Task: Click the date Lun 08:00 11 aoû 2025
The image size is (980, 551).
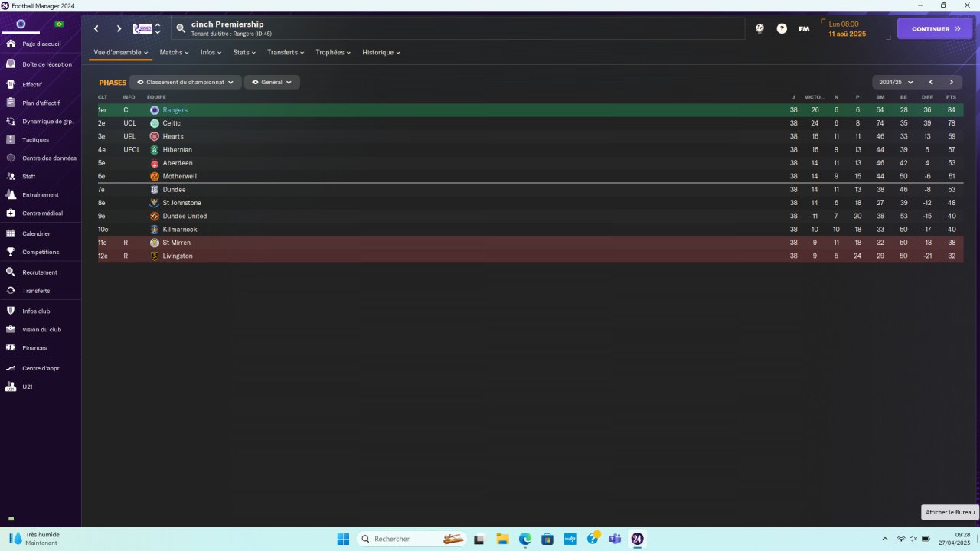Action: click(848, 29)
